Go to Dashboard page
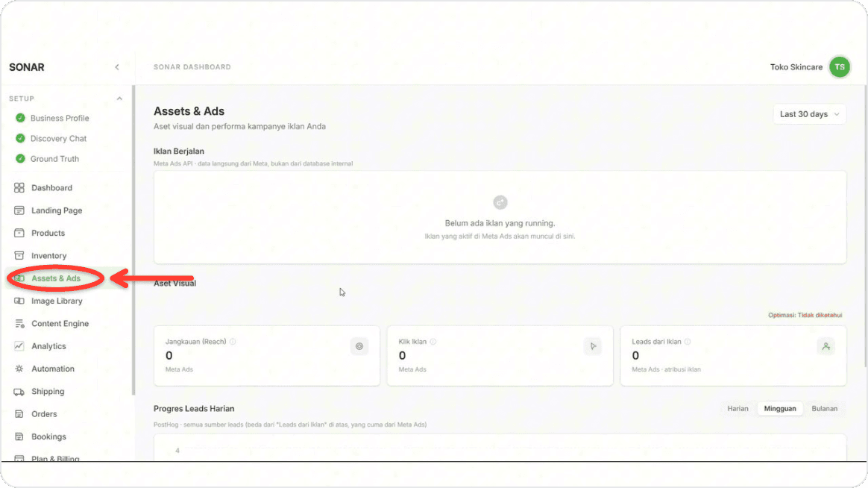This screenshot has width=868, height=488. [51, 188]
